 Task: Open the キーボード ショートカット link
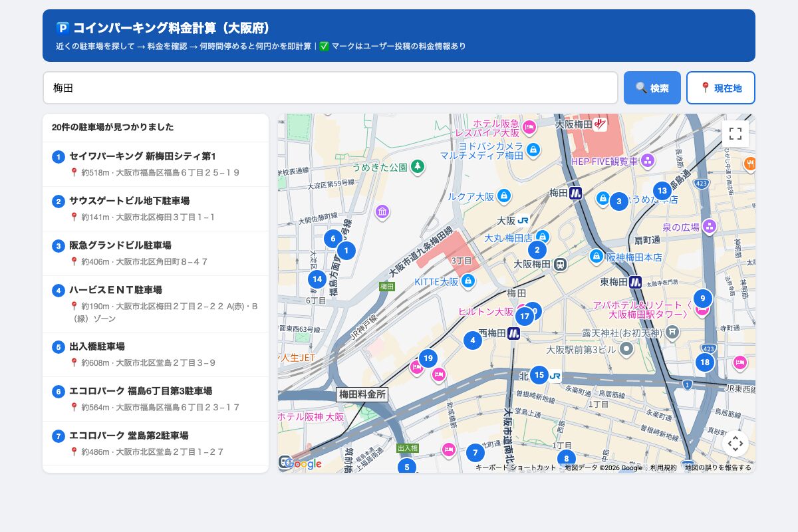tap(515, 467)
